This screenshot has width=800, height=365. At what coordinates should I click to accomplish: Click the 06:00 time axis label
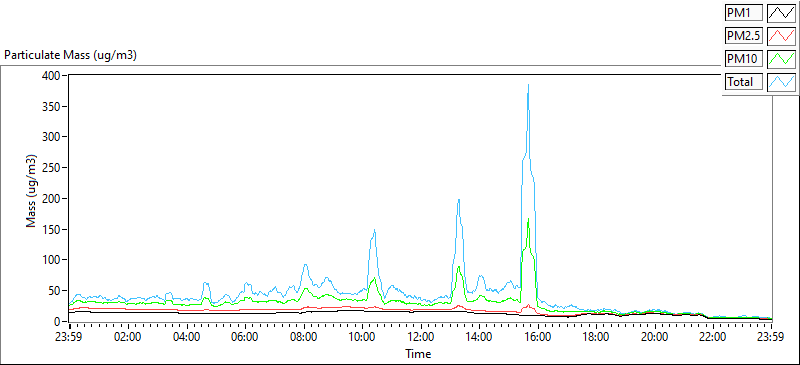point(245,337)
